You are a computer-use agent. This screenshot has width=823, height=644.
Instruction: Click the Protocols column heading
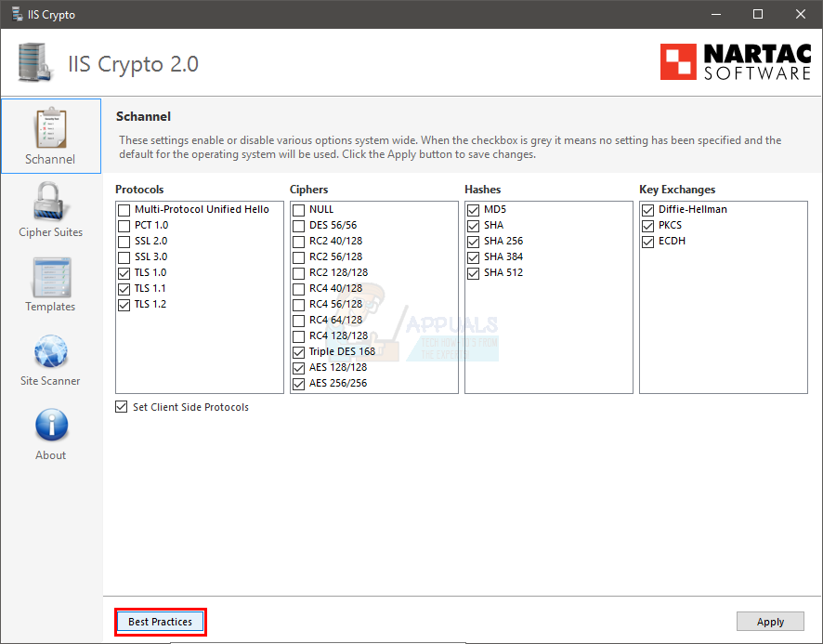[139, 189]
